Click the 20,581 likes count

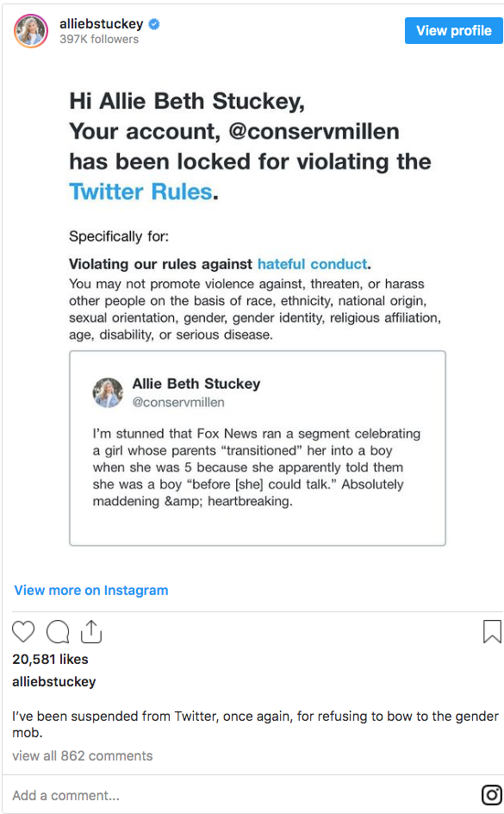click(50, 660)
